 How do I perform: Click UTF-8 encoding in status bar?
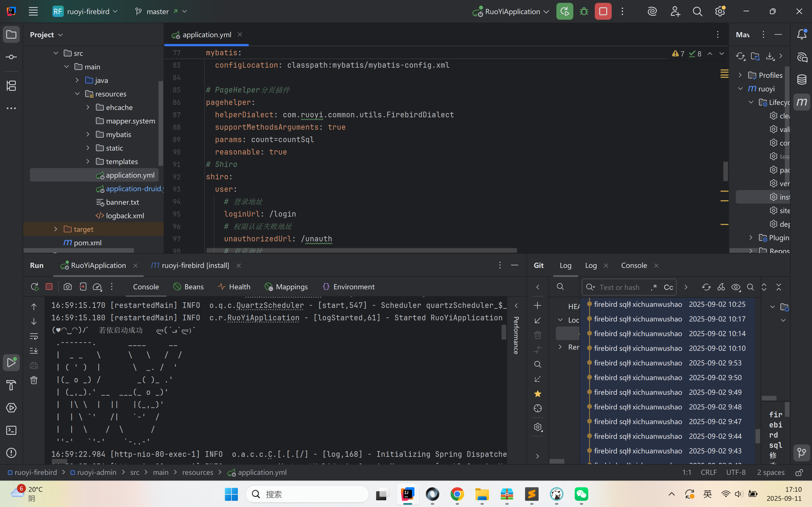736,472
